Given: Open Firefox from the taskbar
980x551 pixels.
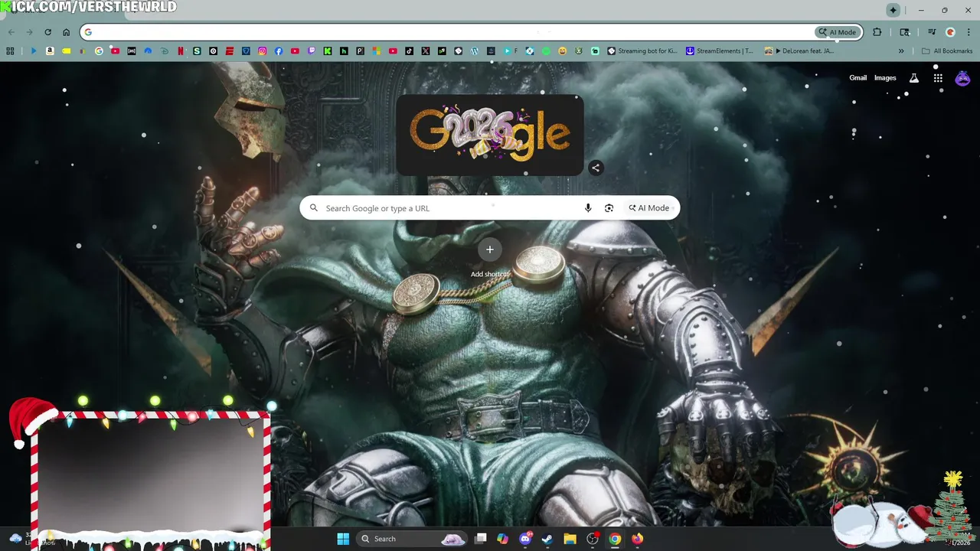Looking at the screenshot, I should [x=637, y=539].
